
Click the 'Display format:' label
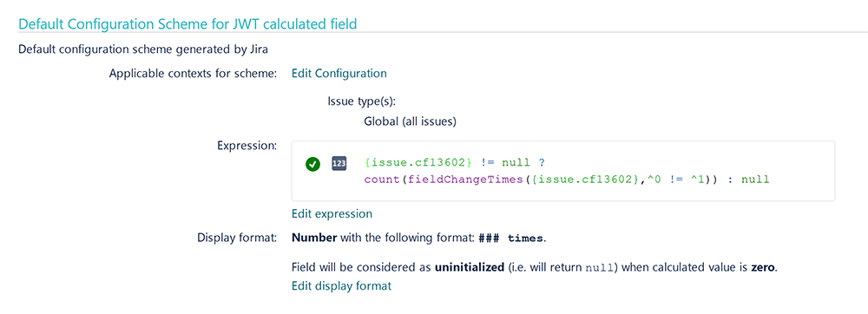pyautogui.click(x=237, y=239)
